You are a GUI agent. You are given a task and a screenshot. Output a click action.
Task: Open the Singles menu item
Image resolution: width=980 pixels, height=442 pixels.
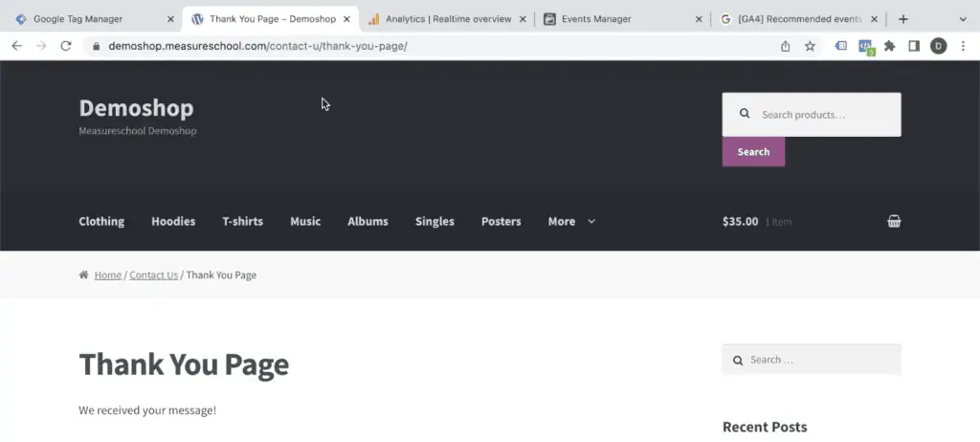[x=434, y=221]
